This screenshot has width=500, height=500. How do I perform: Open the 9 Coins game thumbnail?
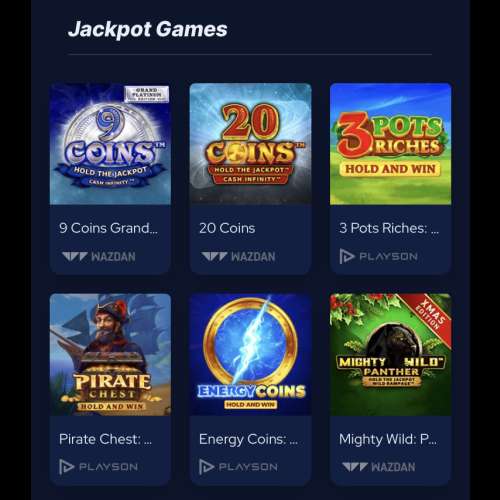pyautogui.click(x=110, y=144)
